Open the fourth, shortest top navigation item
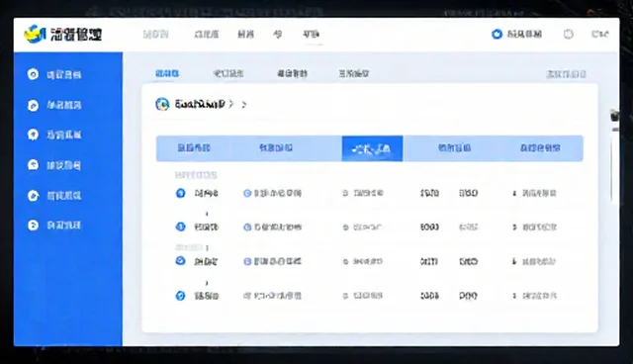Screen dimensions: 633x364 (278, 35)
